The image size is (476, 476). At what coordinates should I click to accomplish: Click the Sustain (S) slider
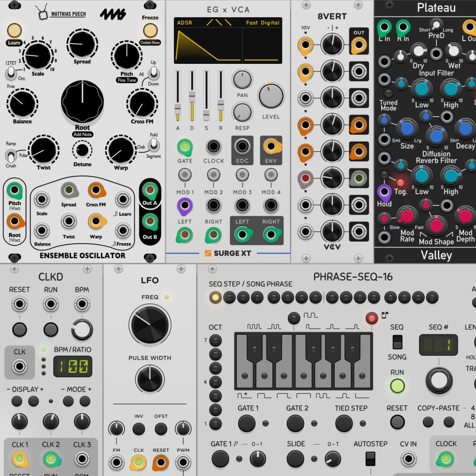point(206,96)
